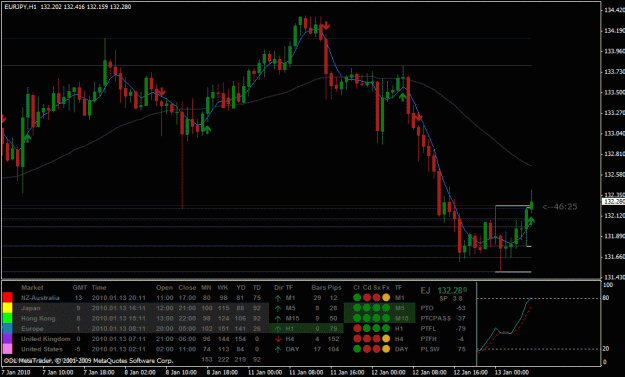Click the DAY row green direction arrow
This screenshot has height=377, width=625.
coord(278,349)
